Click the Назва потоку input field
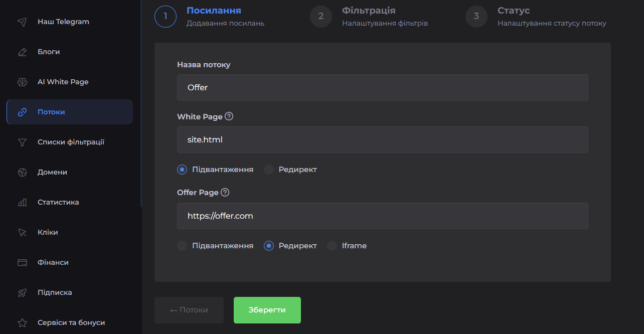 [x=382, y=87]
